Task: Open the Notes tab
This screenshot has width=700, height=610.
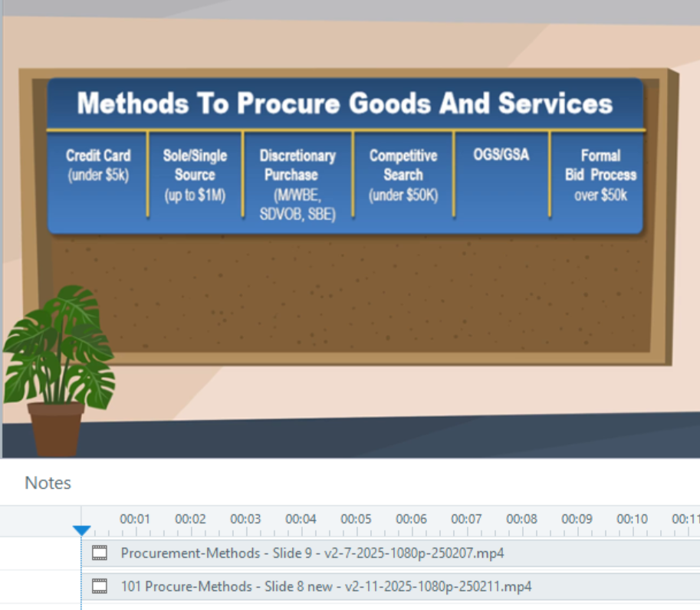Action: (x=48, y=483)
